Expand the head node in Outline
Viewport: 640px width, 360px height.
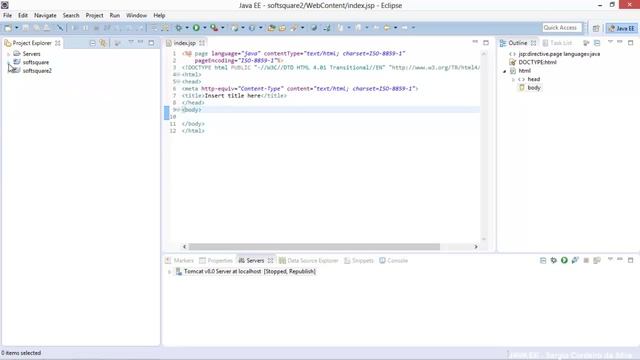[513, 79]
